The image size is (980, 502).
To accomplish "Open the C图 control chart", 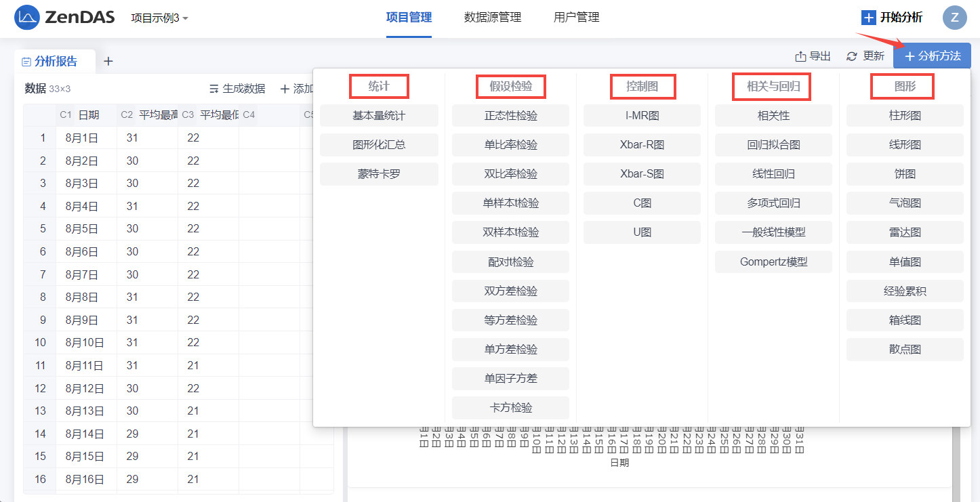I will [x=642, y=203].
